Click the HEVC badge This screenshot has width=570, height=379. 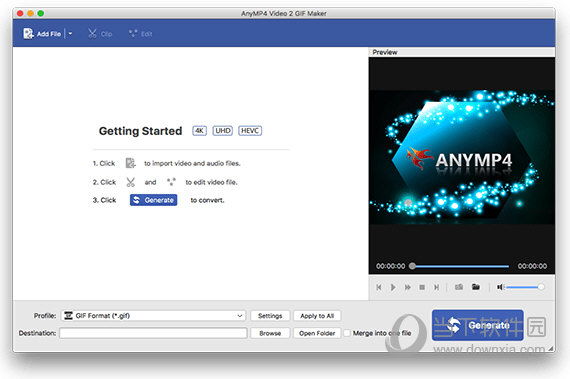(250, 131)
